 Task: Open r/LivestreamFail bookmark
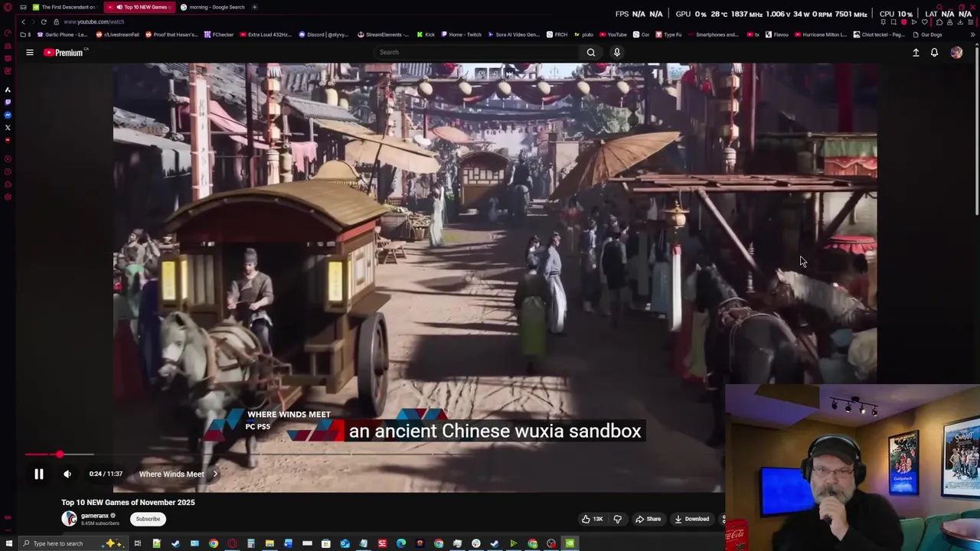pos(118,34)
